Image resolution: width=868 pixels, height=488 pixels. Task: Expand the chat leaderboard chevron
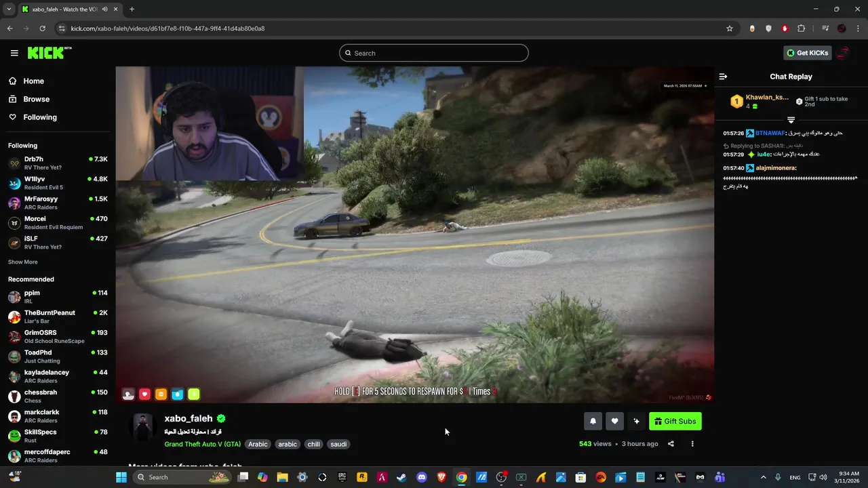791,120
